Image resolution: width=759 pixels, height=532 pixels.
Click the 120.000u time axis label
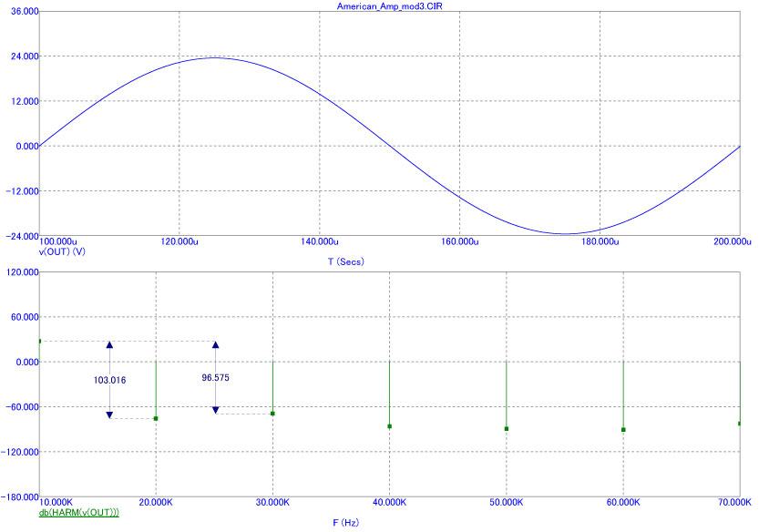179,241
